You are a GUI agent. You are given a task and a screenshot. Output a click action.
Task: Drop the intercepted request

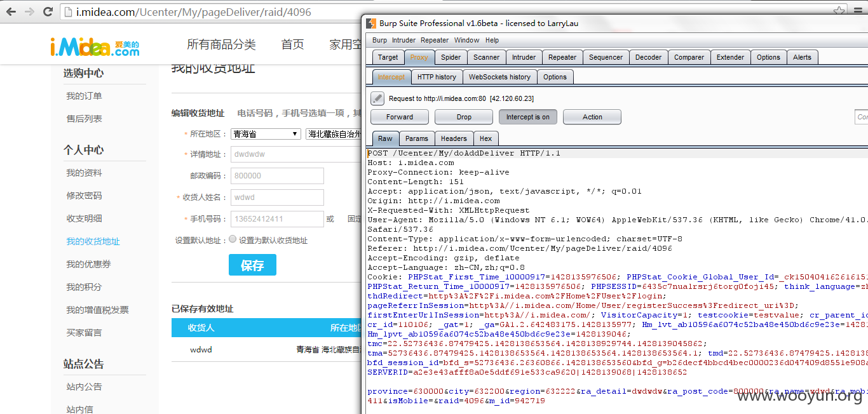click(464, 117)
